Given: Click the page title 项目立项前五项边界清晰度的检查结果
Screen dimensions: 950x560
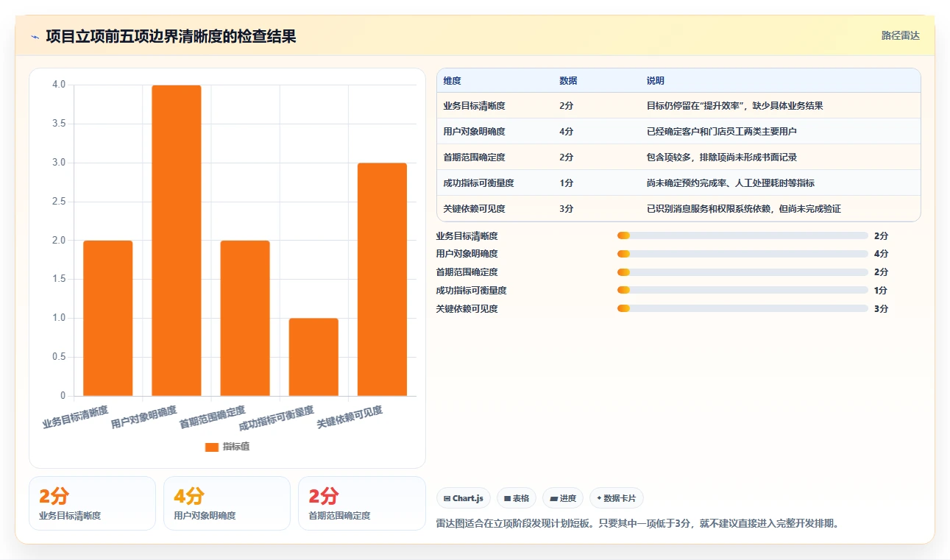Looking at the screenshot, I should click(171, 37).
